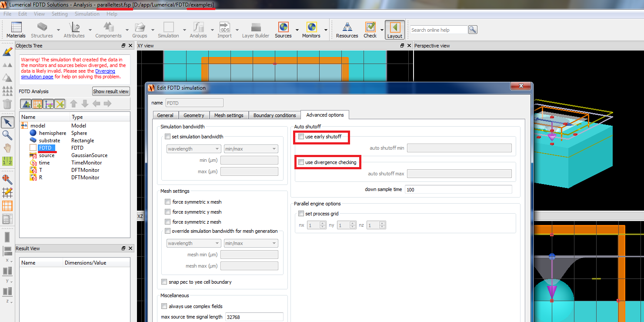Toggle 'force symmetric z mesh' checkbox

coord(168,222)
